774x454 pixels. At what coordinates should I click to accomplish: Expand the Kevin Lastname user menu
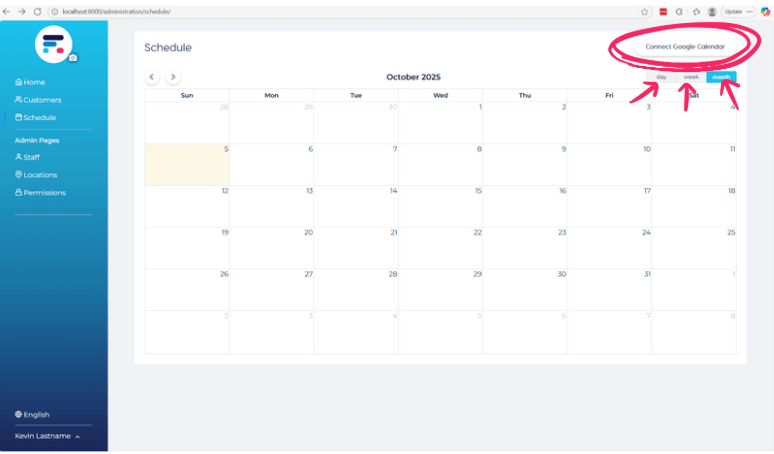48,436
